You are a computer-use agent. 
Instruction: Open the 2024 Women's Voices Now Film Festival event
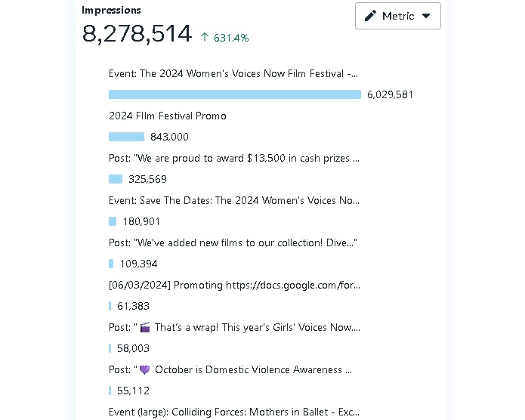[233, 73]
